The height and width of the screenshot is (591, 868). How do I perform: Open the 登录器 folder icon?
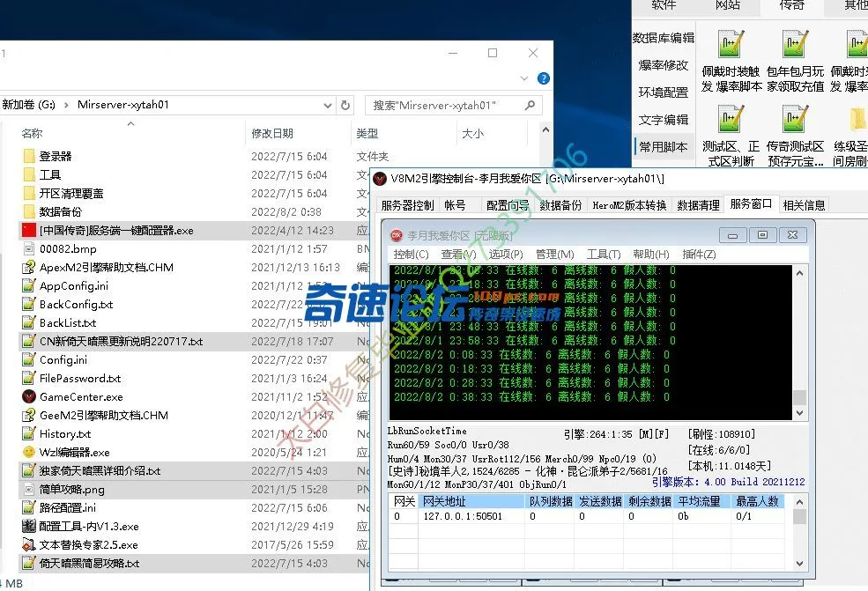tap(29, 156)
